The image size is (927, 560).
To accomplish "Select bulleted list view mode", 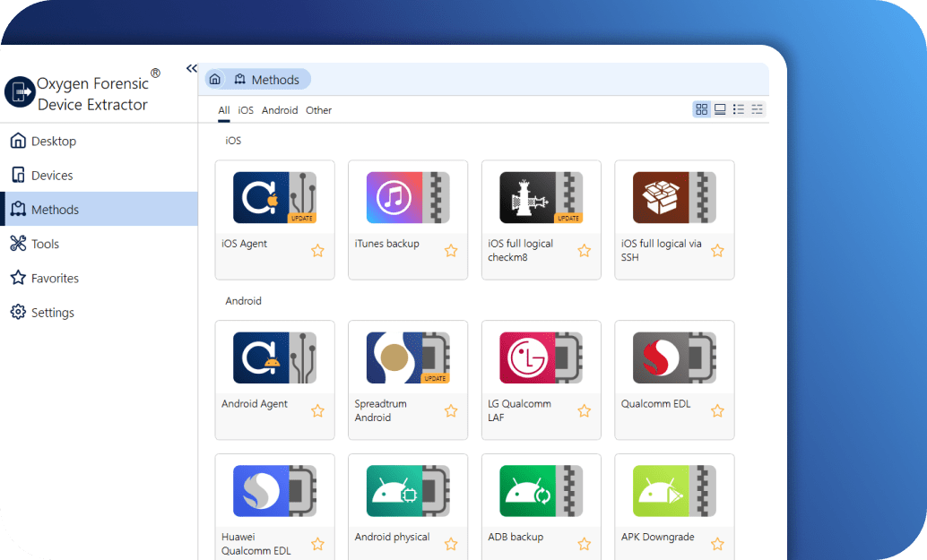I will (739, 109).
